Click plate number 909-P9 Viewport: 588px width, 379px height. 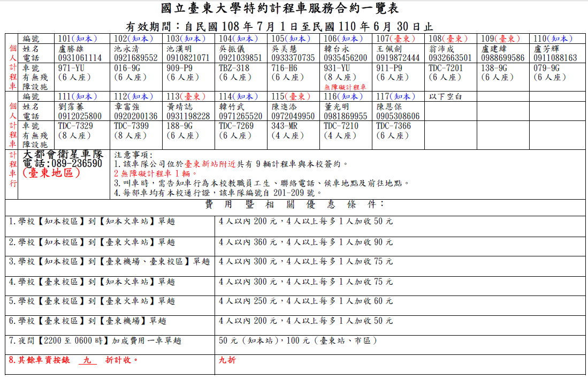(179, 69)
